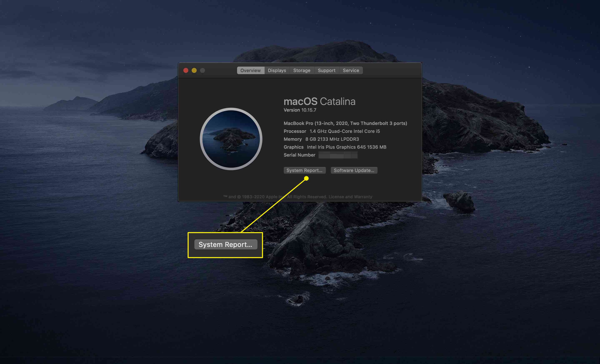
Task: Click the macOS Catalina circular logo
Action: tap(231, 139)
